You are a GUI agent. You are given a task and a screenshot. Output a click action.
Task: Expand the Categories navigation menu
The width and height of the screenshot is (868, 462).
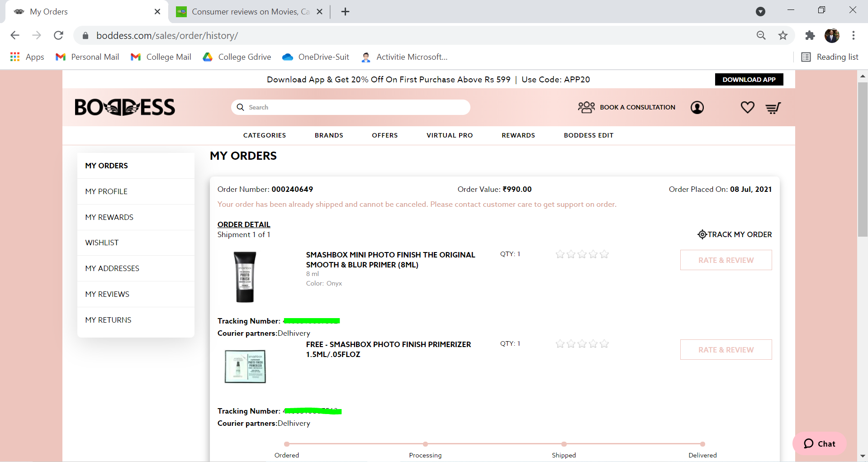pyautogui.click(x=265, y=135)
